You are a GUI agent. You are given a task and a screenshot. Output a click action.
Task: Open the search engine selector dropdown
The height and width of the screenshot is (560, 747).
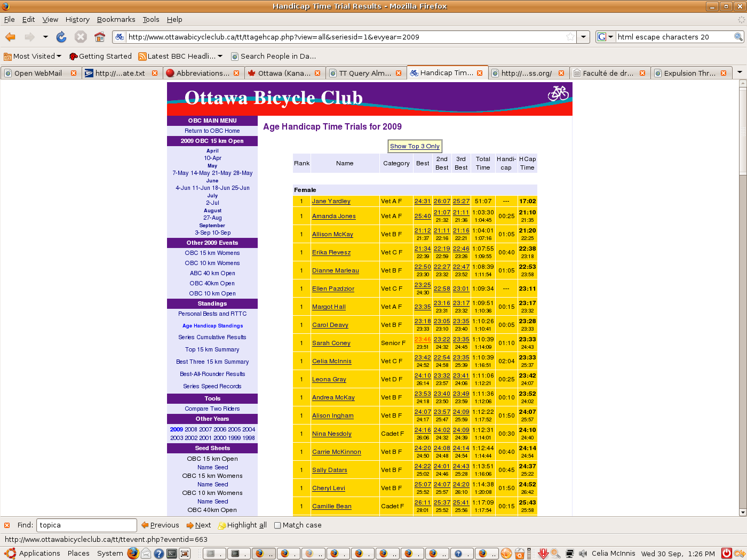605,37
